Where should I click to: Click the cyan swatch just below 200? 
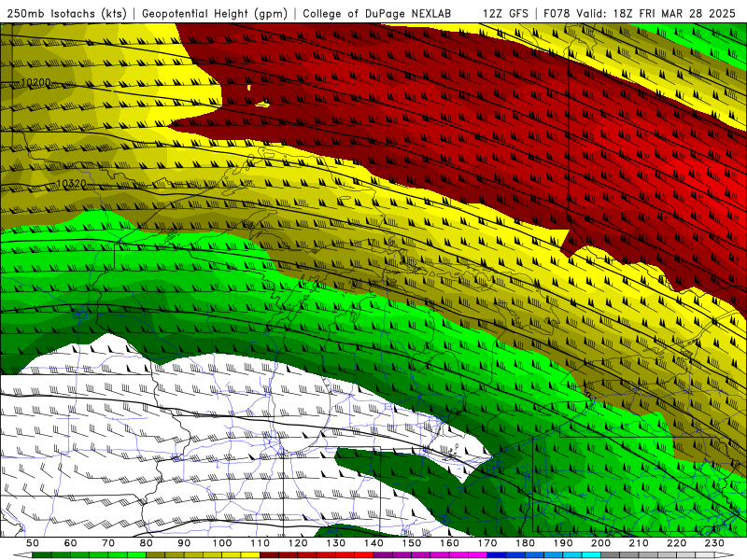[591, 555]
